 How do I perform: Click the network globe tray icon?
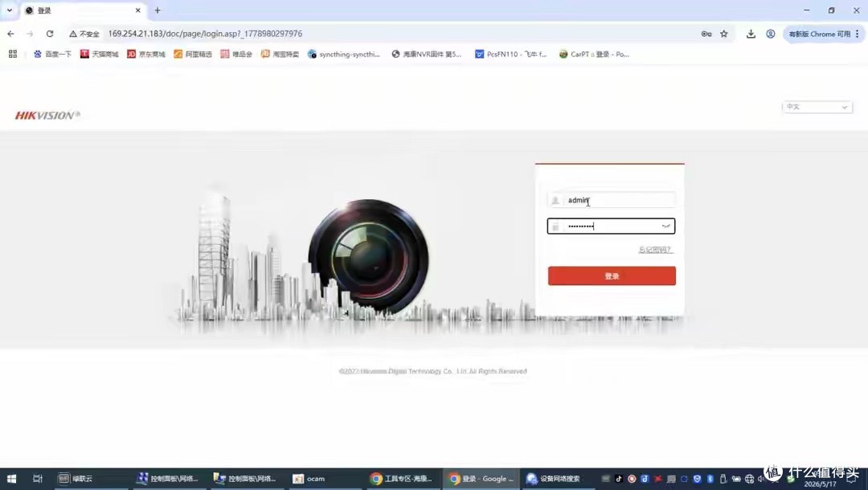point(750,479)
